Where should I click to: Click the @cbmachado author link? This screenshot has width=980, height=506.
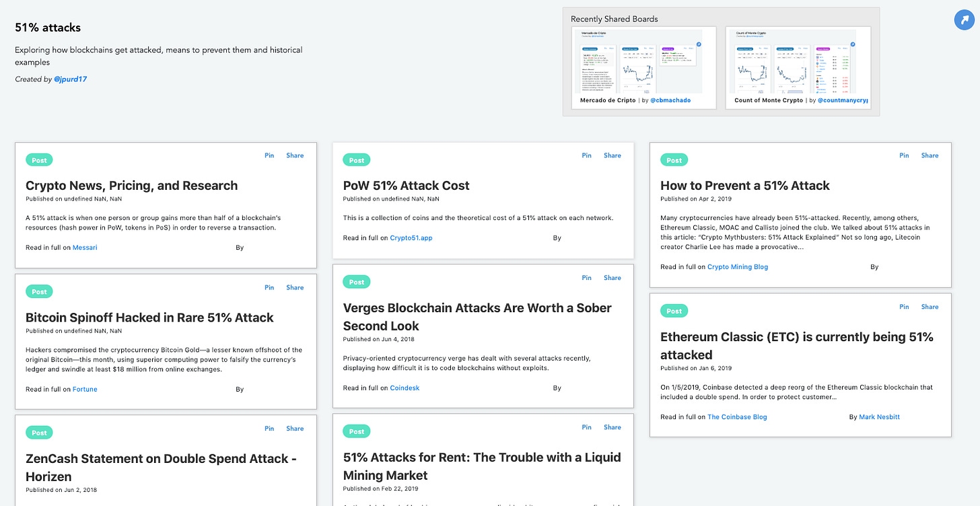click(x=670, y=100)
